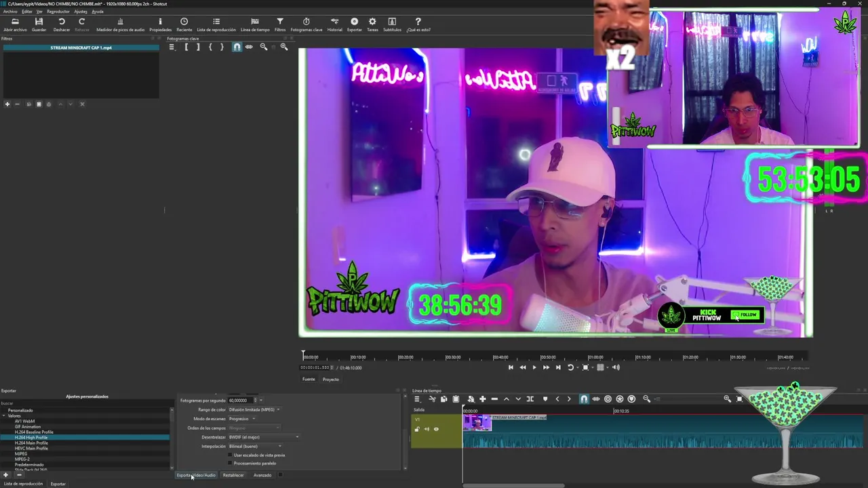Hide track V1 with eye icon
The width and height of the screenshot is (868, 488).
click(436, 429)
